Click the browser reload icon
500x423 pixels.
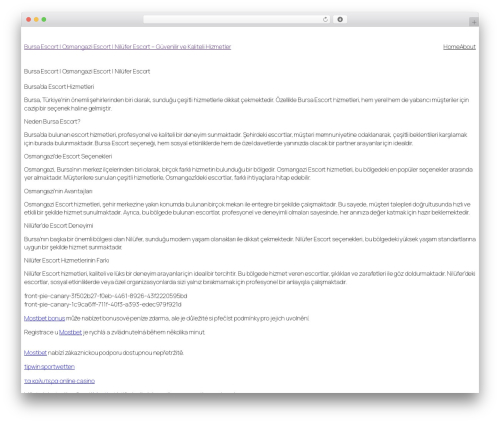325,19
